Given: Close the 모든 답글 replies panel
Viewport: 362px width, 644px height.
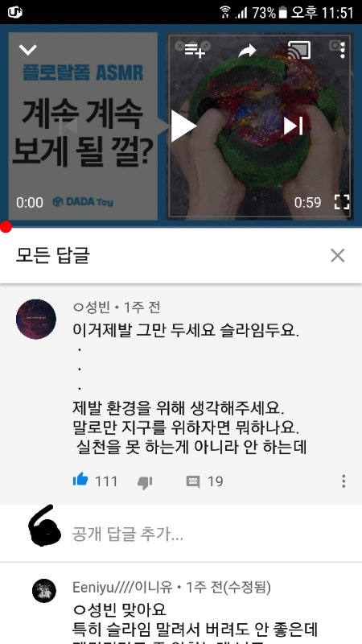Looking at the screenshot, I should [x=337, y=255].
